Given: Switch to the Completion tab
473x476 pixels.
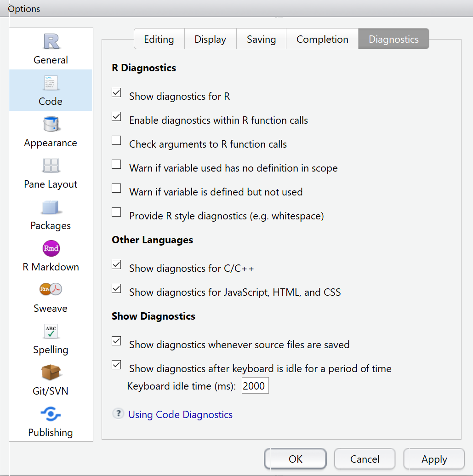Looking at the screenshot, I should pyautogui.click(x=322, y=39).
